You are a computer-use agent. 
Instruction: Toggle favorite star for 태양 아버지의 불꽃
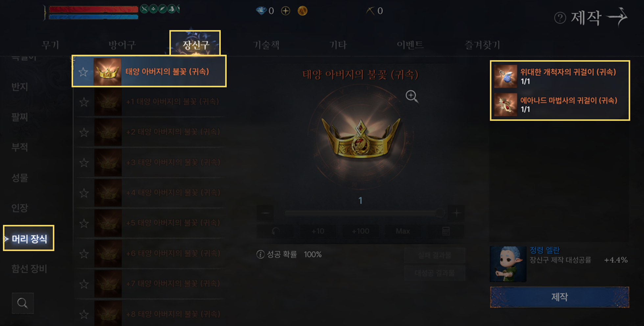83,72
